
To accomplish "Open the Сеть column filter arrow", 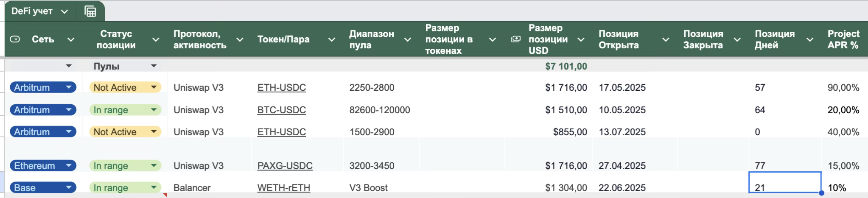I will tap(71, 39).
